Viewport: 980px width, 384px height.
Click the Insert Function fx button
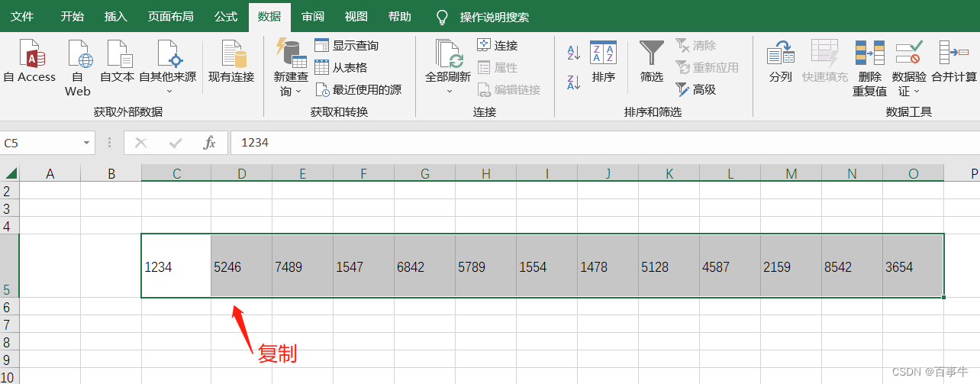(x=210, y=143)
